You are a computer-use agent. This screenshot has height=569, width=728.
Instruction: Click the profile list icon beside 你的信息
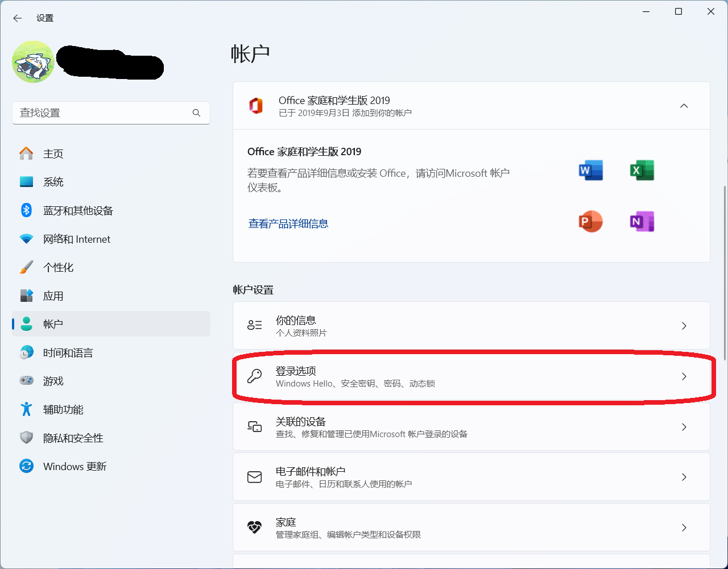point(254,325)
